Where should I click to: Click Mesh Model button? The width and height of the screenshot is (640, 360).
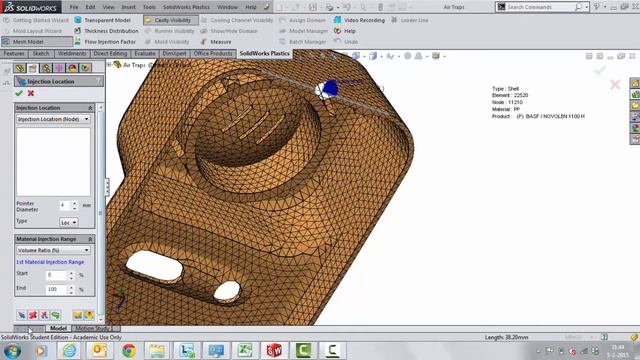[37, 42]
